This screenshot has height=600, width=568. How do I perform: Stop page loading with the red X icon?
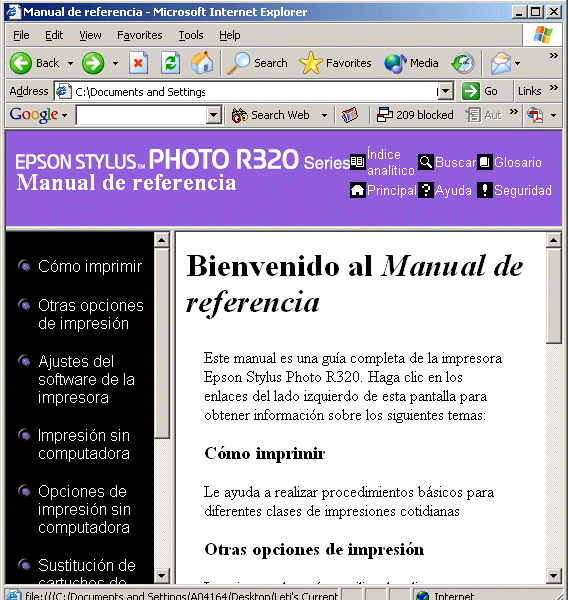(x=138, y=63)
